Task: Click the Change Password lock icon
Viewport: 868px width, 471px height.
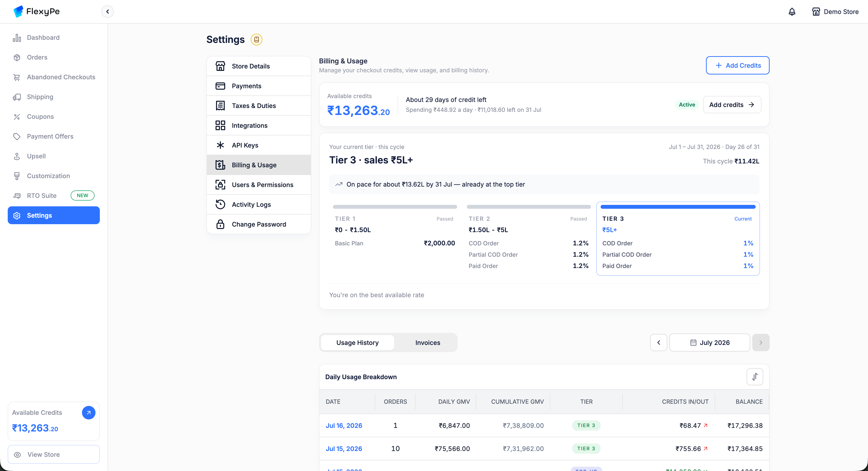Action: click(220, 224)
